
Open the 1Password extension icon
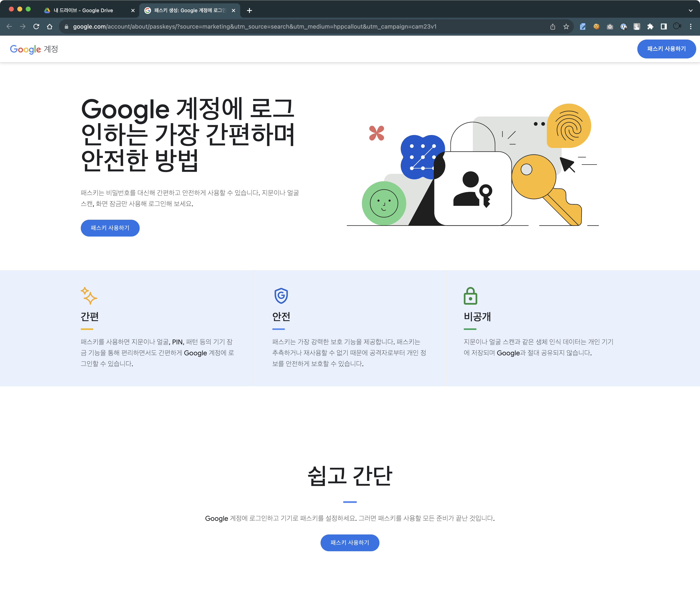coord(623,27)
